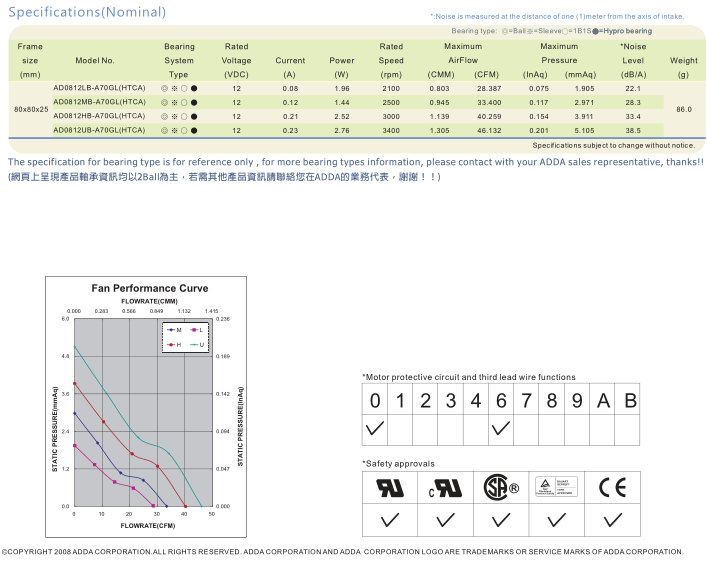Screen dimensions: 707x563
Task: Click the checkmark under function code 0
Action: (375, 428)
